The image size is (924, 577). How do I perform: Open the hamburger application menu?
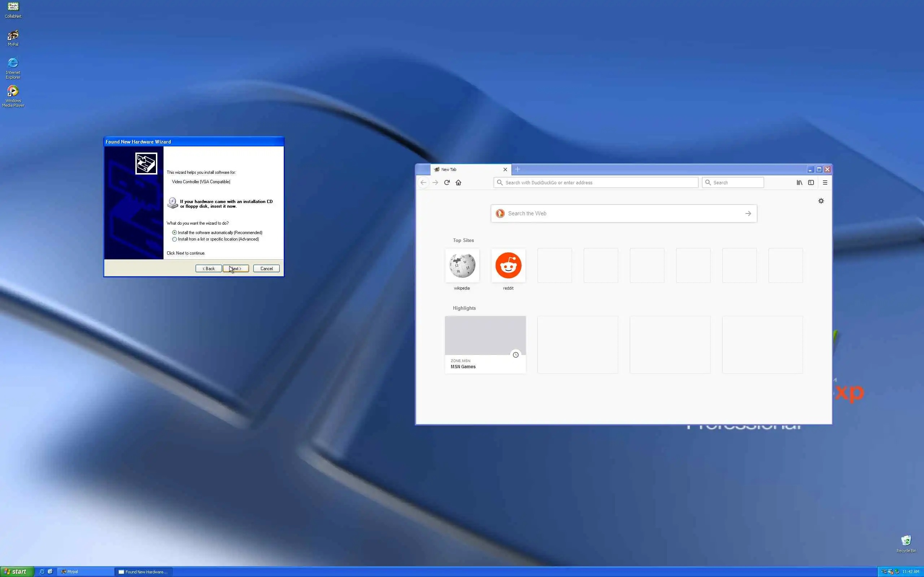825,182
